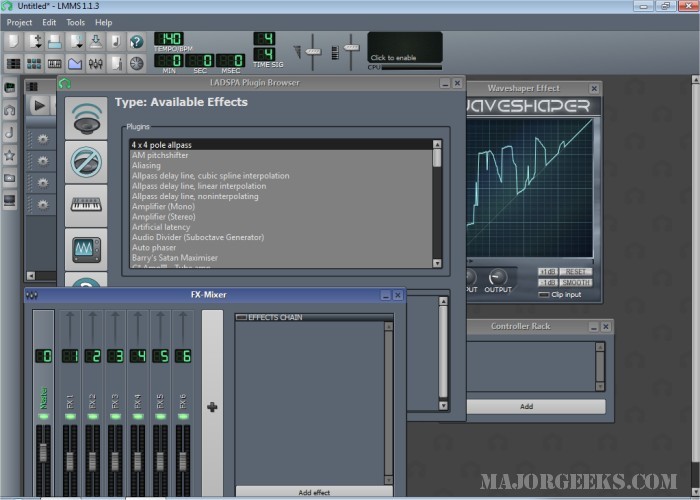Click the tempo BPM display

[169, 39]
